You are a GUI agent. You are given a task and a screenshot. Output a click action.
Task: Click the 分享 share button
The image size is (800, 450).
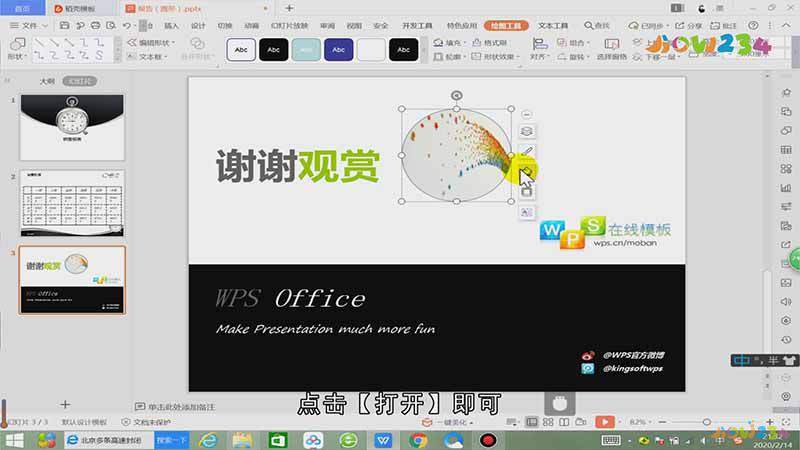[689, 25]
